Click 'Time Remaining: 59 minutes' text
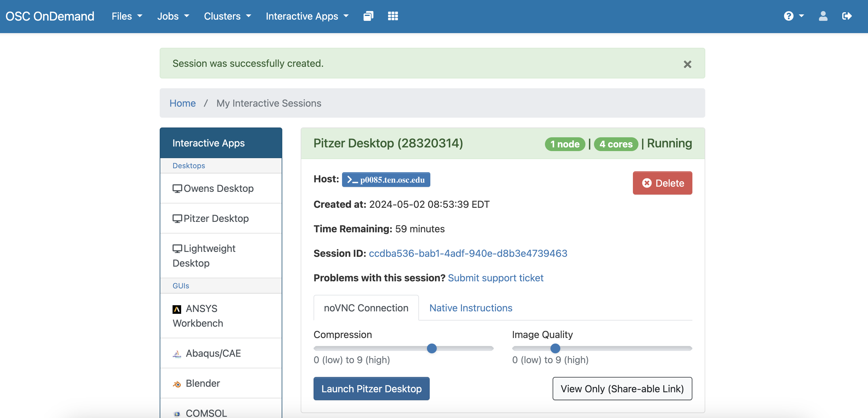The width and height of the screenshot is (868, 418). [x=379, y=229]
